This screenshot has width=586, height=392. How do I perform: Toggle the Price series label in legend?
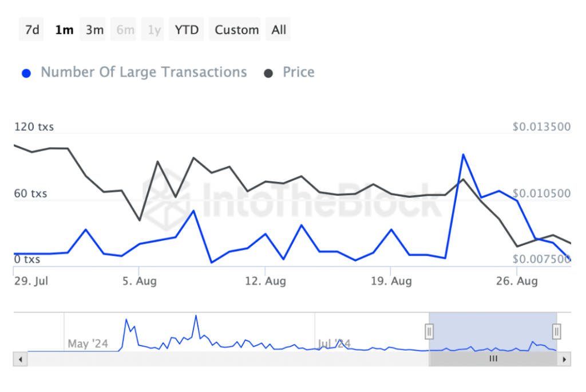coord(298,73)
